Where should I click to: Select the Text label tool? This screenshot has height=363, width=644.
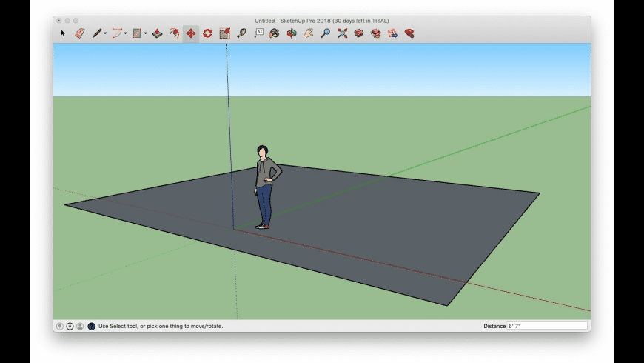258,33
